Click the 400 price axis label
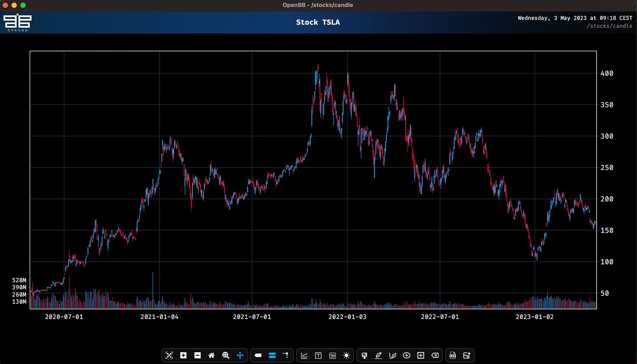This screenshot has height=364, width=637. [x=607, y=73]
